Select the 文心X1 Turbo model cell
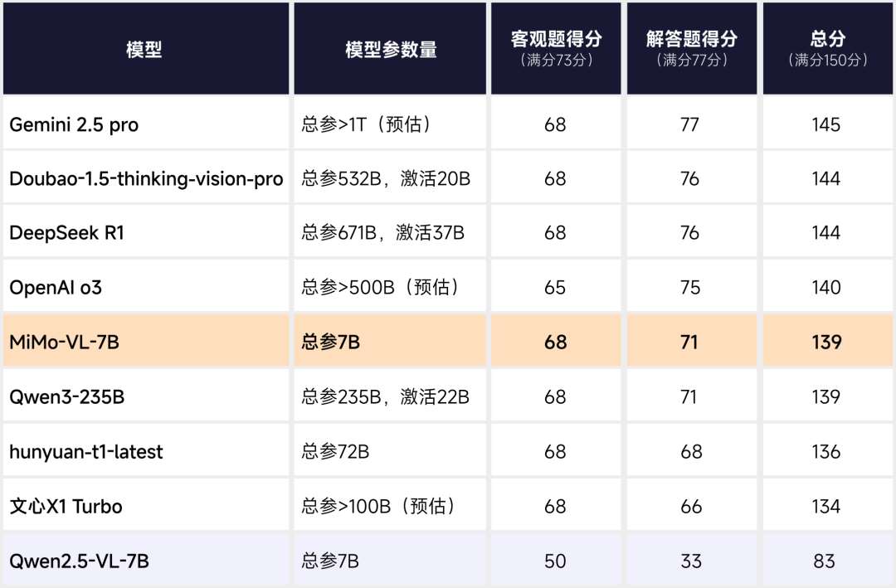The image size is (896, 588). point(146,505)
